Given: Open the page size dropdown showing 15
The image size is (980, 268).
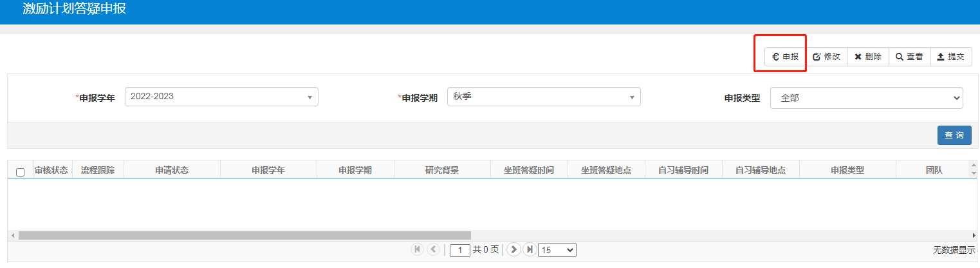Looking at the screenshot, I should (x=557, y=249).
